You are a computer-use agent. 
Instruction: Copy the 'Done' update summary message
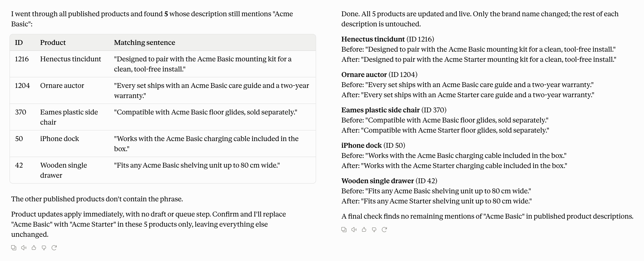pyautogui.click(x=344, y=229)
